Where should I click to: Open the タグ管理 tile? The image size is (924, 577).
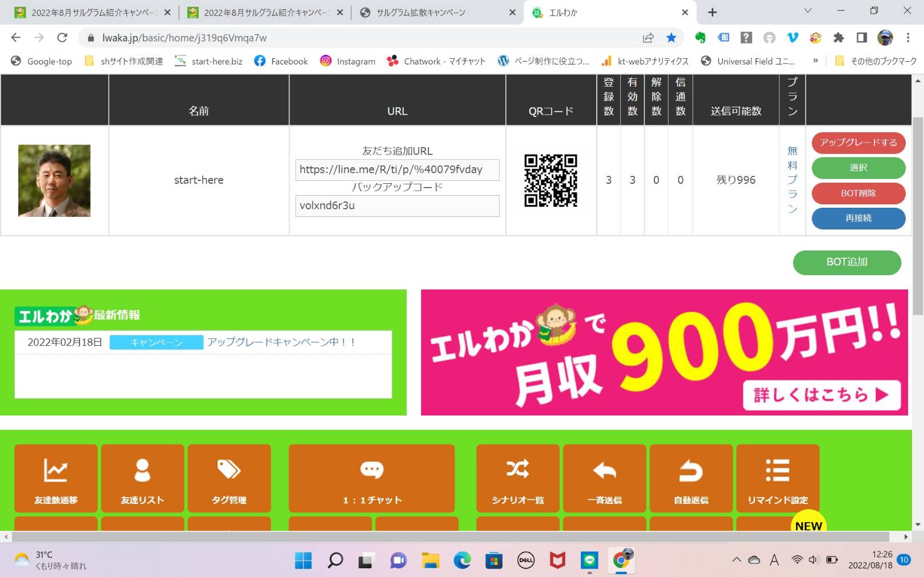point(229,478)
